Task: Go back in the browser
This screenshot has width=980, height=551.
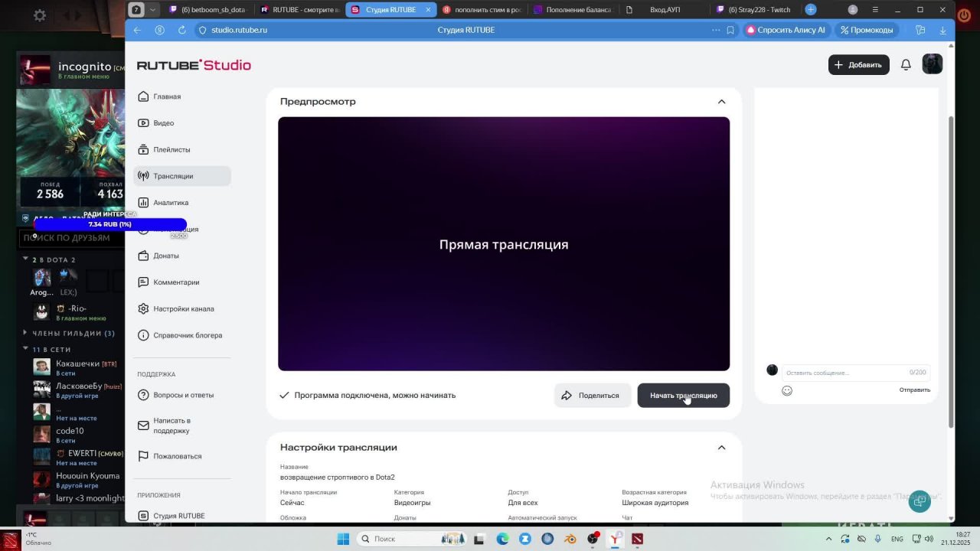Action: pos(137,30)
